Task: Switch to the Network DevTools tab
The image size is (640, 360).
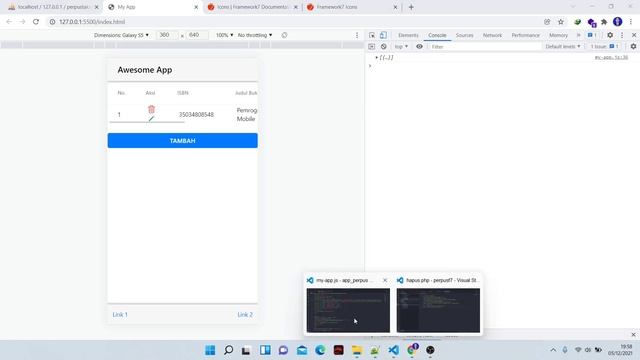Action: pyautogui.click(x=492, y=35)
